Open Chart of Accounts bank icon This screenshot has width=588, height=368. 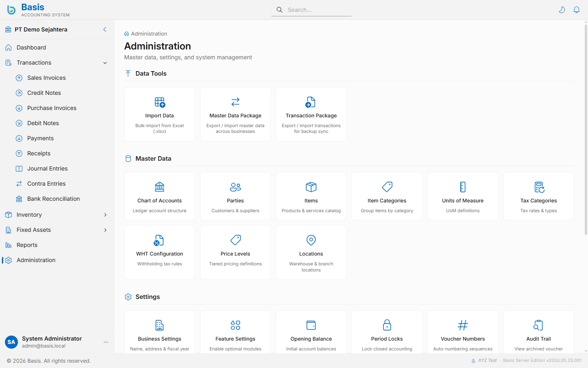[x=160, y=187]
